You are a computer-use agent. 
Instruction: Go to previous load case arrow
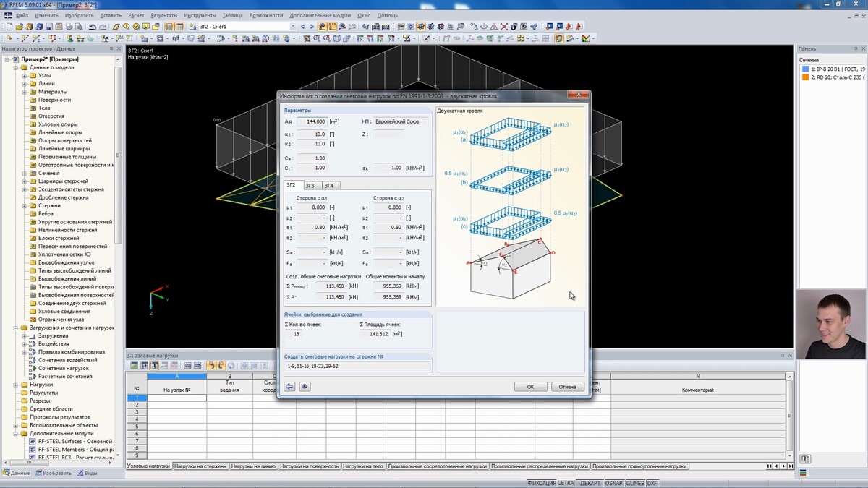302,27
